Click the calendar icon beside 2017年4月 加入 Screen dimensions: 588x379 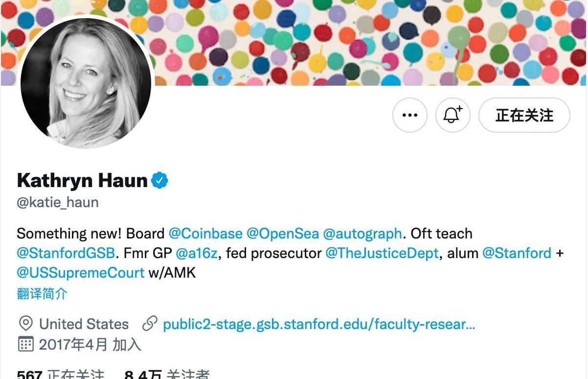25,344
